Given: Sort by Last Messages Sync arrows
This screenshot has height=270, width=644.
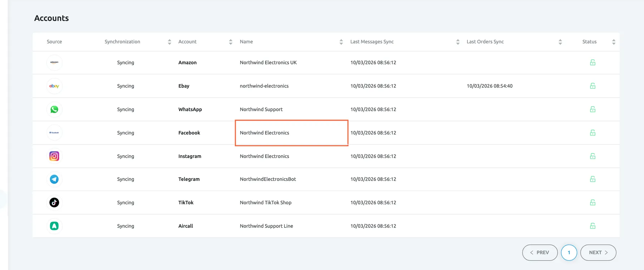Looking at the screenshot, I should (458, 42).
